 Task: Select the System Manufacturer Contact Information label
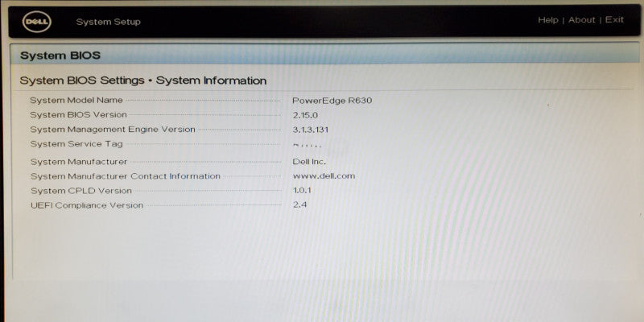[126, 176]
